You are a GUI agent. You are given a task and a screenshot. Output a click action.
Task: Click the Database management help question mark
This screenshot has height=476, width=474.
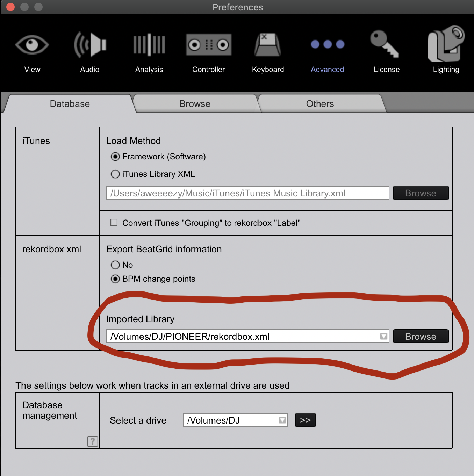(92, 441)
